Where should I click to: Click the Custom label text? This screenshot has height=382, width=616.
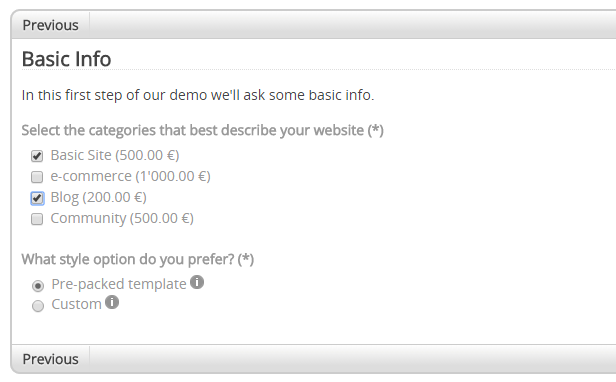(77, 304)
